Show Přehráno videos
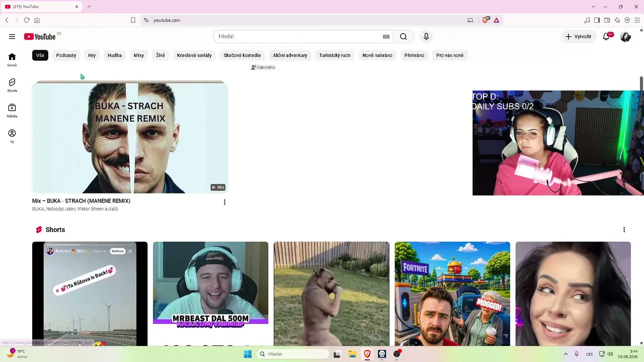The width and height of the screenshot is (644, 362). (414, 55)
